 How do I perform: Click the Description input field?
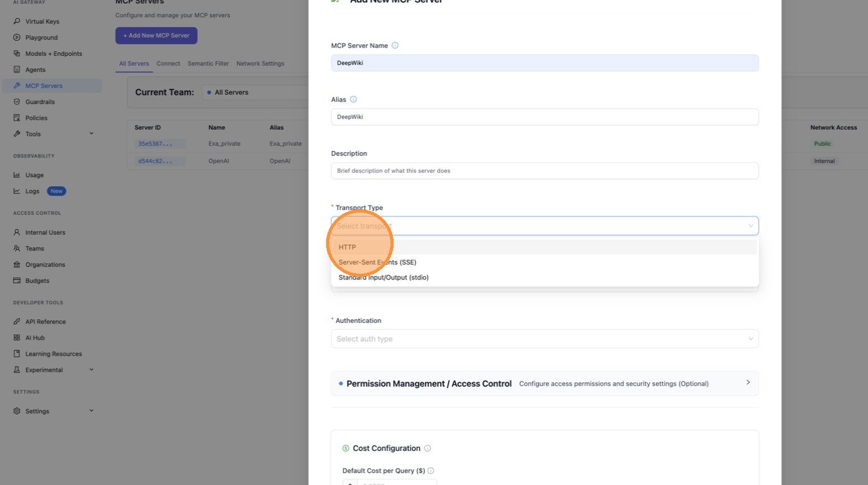click(x=544, y=171)
